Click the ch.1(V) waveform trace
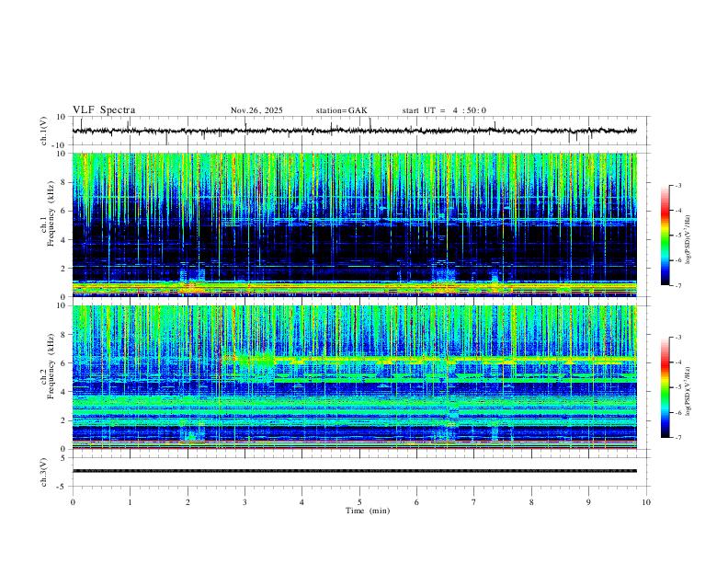Image resolution: width=728 pixels, height=563 pixels. [355, 131]
